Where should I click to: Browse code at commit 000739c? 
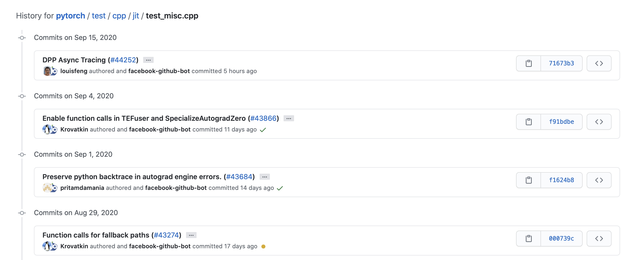click(599, 238)
